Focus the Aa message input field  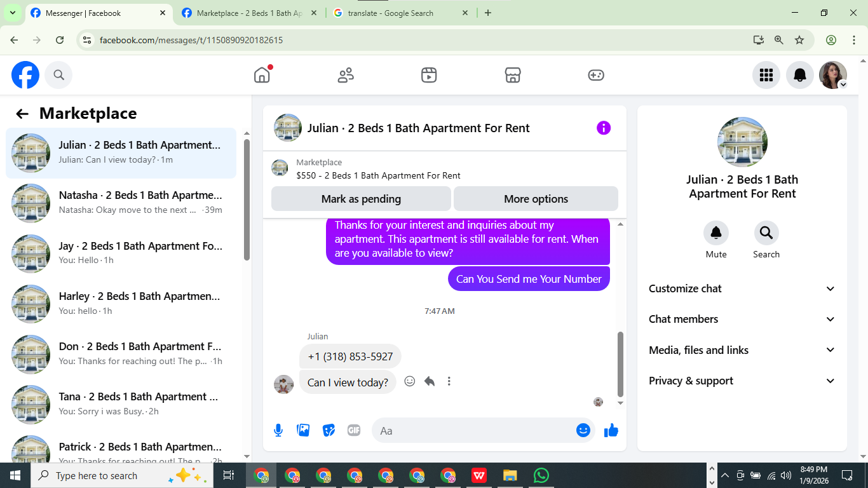pos(473,431)
